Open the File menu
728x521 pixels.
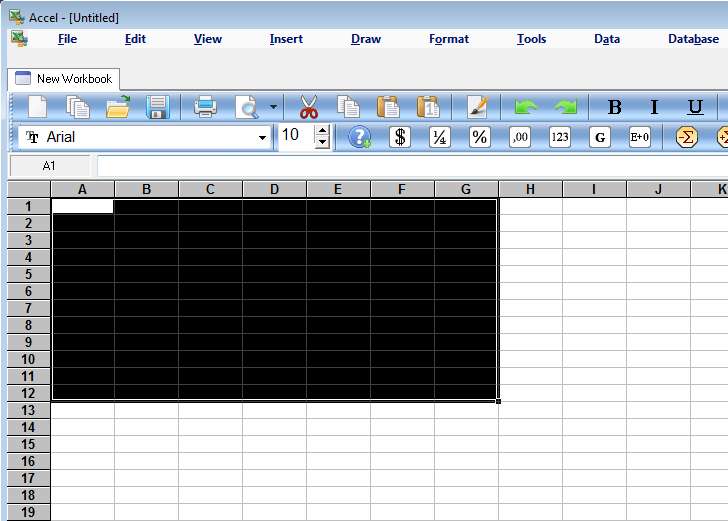pyautogui.click(x=67, y=39)
